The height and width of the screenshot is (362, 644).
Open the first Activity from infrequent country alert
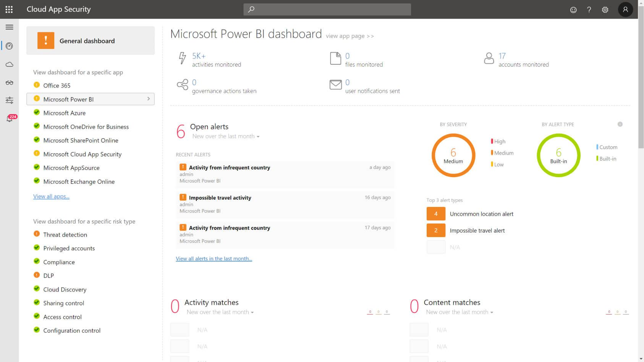[x=285, y=174]
